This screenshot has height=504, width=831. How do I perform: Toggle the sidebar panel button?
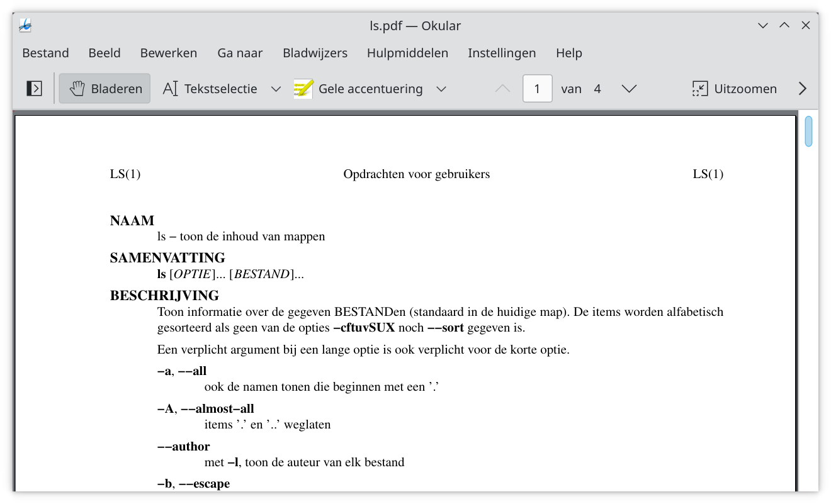point(34,89)
